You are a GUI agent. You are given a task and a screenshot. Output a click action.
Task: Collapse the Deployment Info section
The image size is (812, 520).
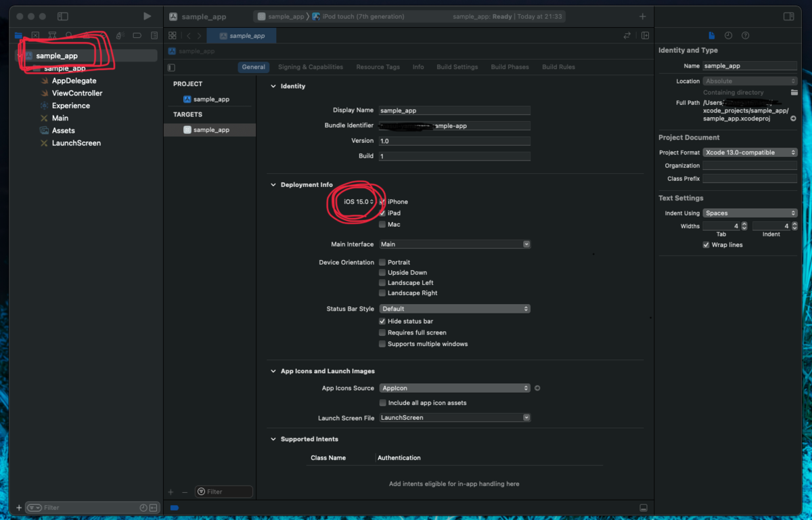[x=273, y=185]
